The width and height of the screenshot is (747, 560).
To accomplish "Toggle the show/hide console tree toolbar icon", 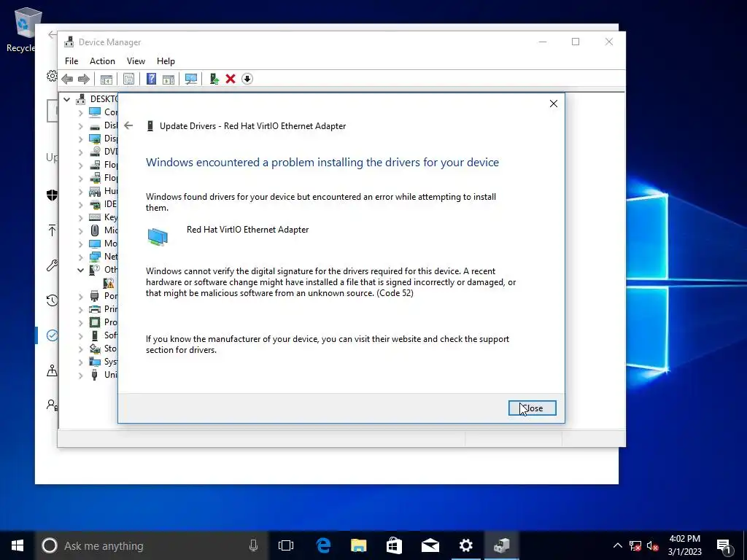I will [x=107, y=79].
